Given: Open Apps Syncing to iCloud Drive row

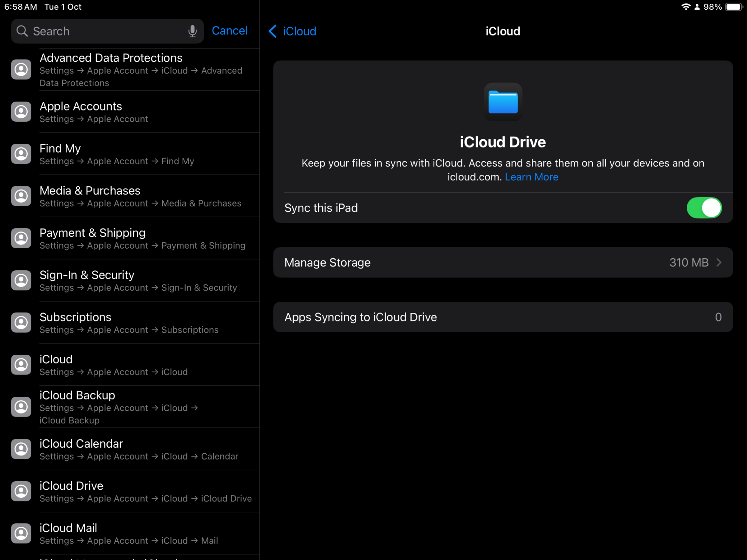Looking at the screenshot, I should (503, 317).
